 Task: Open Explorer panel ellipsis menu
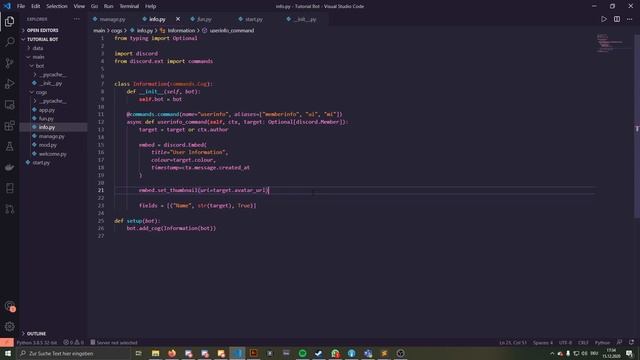pyautogui.click(x=77, y=19)
